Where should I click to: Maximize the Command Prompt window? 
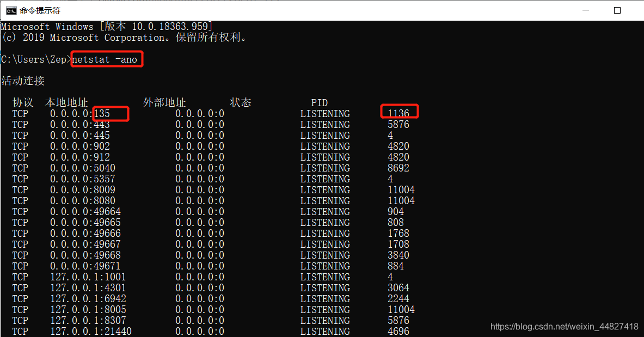coord(617,10)
